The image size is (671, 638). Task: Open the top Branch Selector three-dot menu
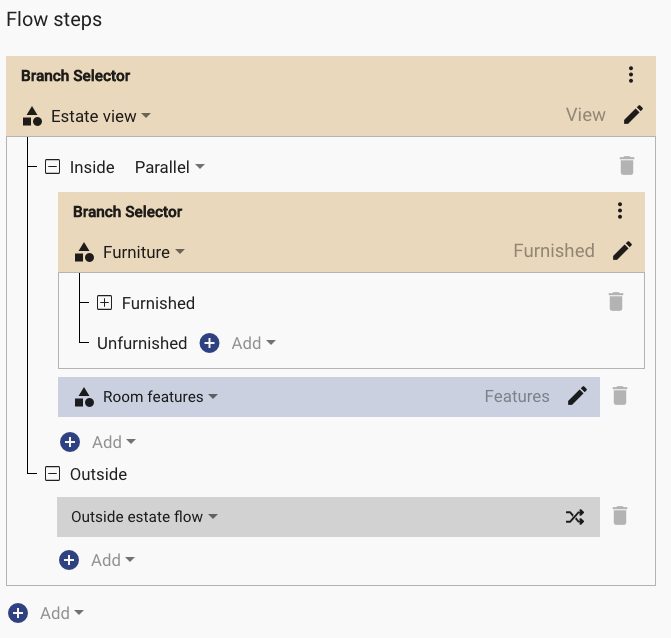631,75
